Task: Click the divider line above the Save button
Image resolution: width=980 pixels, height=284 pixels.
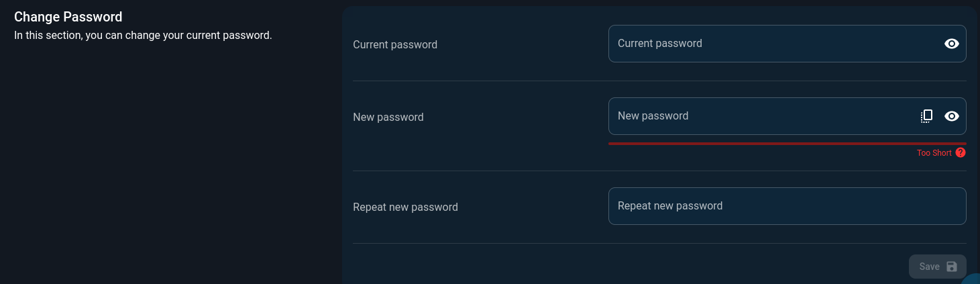Action: (x=659, y=243)
